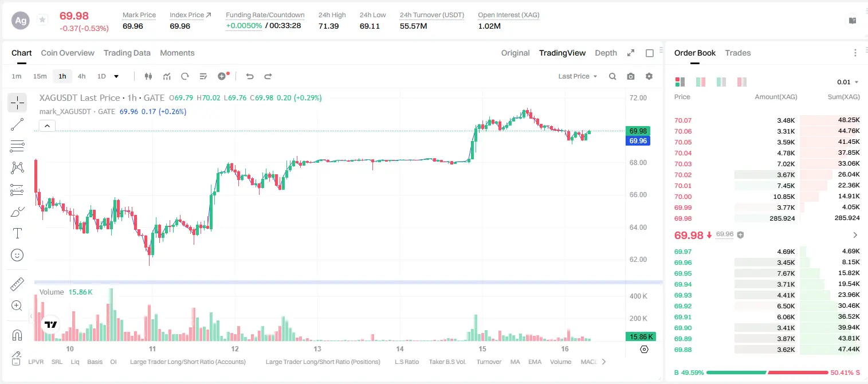The image size is (868, 384).
Task: Click the 70.00 ask price row
Action: 767,197
